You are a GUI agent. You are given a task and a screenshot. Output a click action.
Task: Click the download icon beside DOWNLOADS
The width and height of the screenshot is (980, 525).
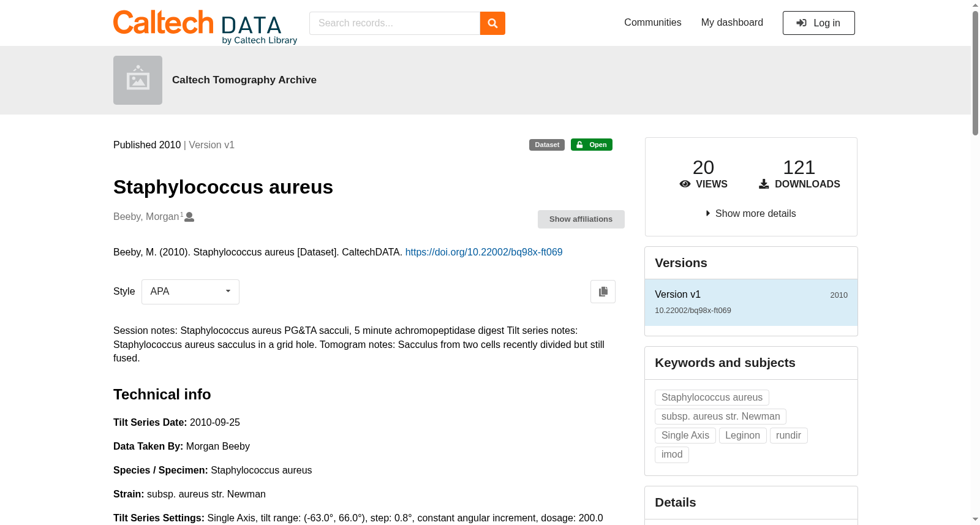pos(764,184)
